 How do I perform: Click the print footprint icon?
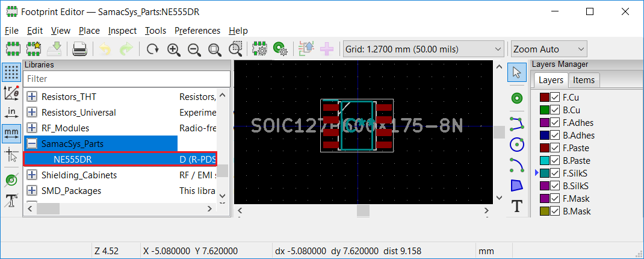click(79, 49)
